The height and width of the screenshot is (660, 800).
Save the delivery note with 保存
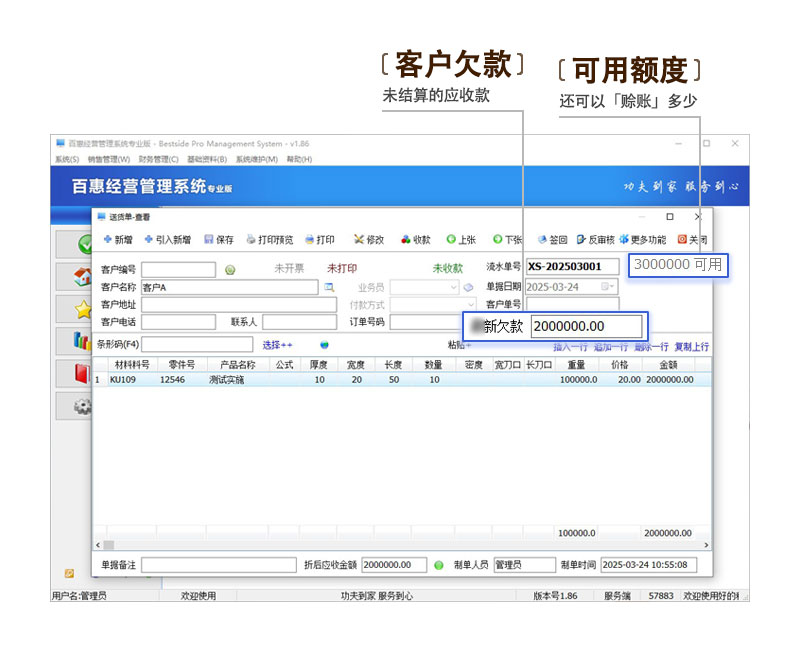219,239
